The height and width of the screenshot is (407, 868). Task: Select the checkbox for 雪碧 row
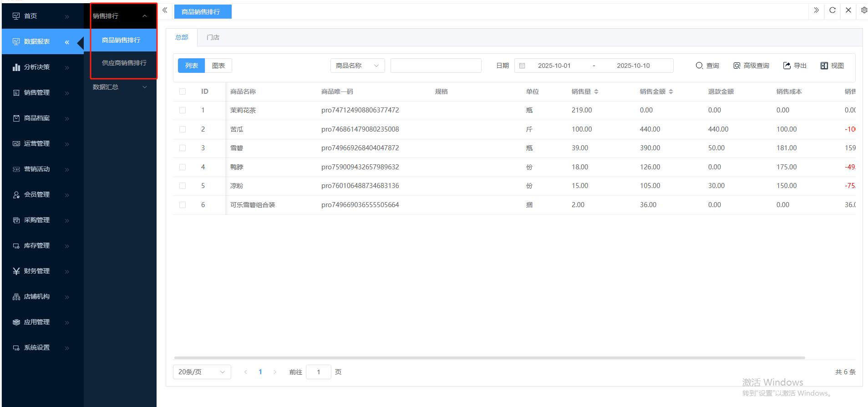pyautogui.click(x=183, y=148)
